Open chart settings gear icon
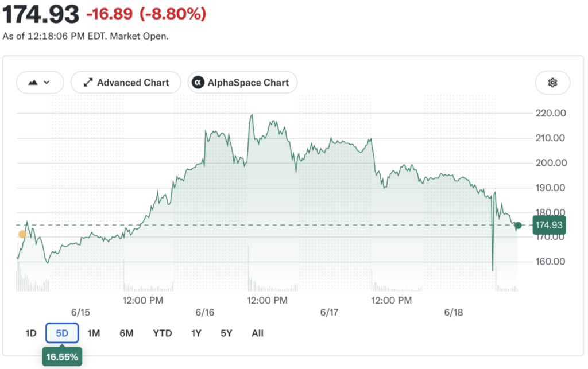The height and width of the screenshot is (369, 588). [x=552, y=83]
